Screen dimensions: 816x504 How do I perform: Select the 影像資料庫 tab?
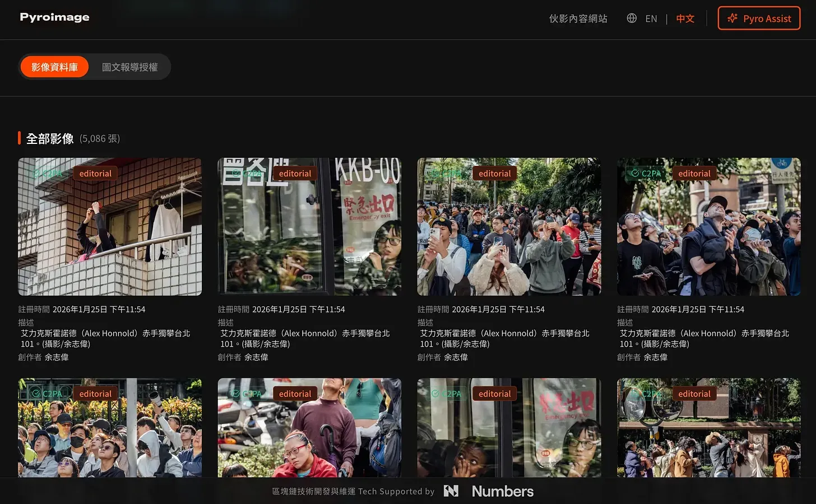pos(54,67)
